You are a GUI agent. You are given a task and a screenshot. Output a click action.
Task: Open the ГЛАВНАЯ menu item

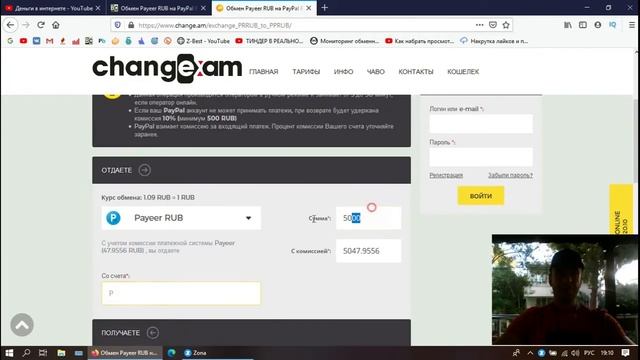[x=264, y=72]
